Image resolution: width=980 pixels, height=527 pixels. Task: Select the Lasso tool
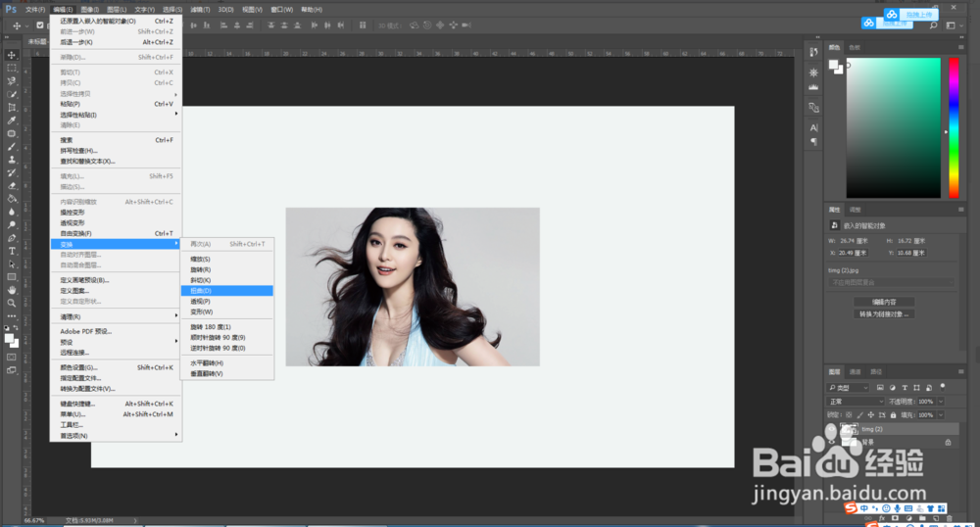tap(11, 81)
